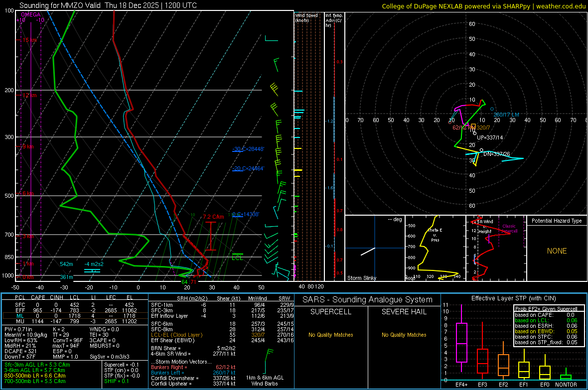Click the 542m inflow layer label
The image size is (588, 390).
click(66, 264)
